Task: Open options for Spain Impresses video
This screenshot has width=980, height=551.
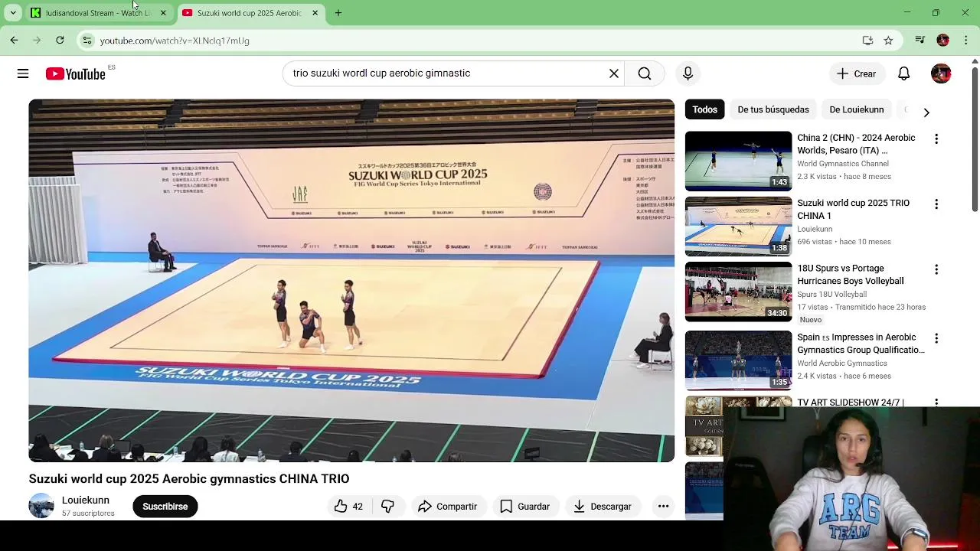Action: click(x=936, y=338)
